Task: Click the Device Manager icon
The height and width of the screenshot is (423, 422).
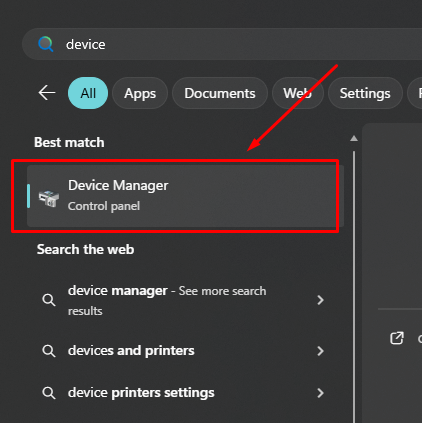Action: [49, 198]
